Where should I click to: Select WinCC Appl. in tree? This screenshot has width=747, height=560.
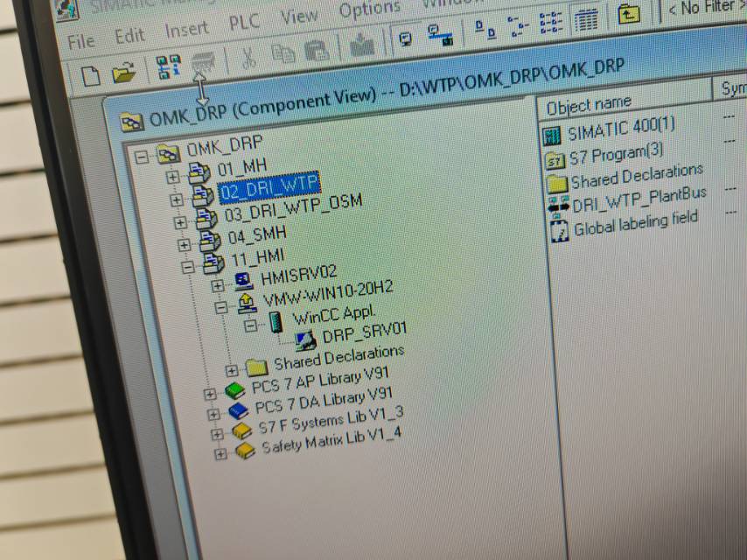pos(333,316)
